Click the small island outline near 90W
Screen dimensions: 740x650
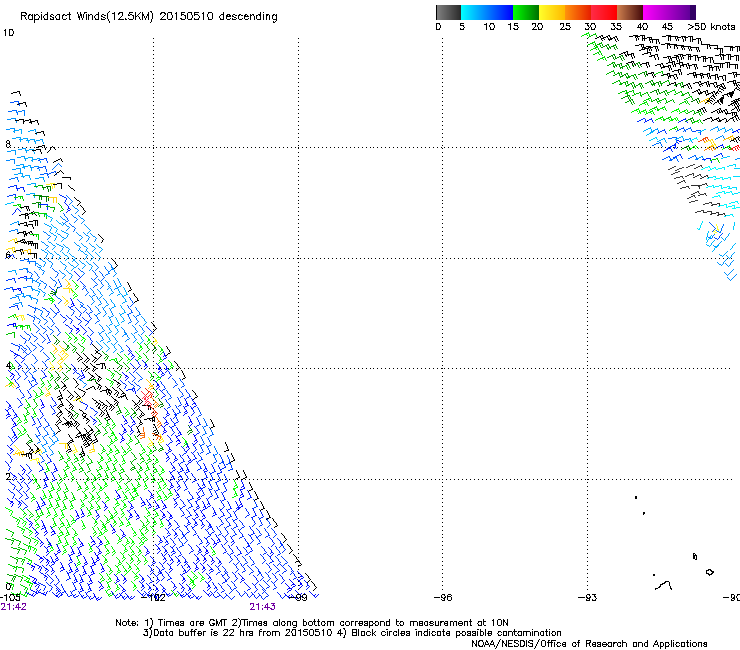[709, 572]
